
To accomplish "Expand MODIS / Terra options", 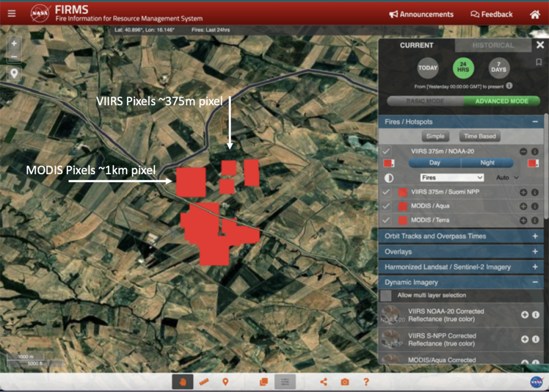I will (x=523, y=220).
